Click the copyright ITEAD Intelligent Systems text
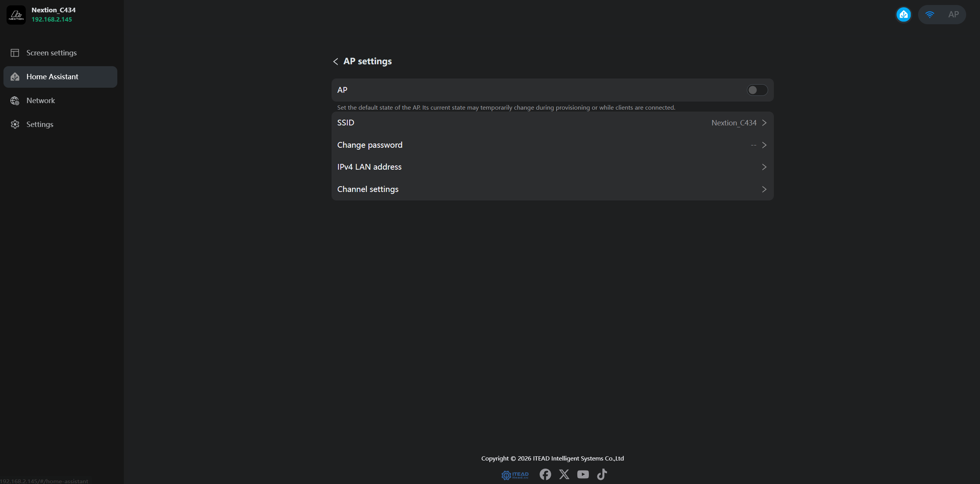This screenshot has width=980, height=484. pyautogui.click(x=552, y=459)
